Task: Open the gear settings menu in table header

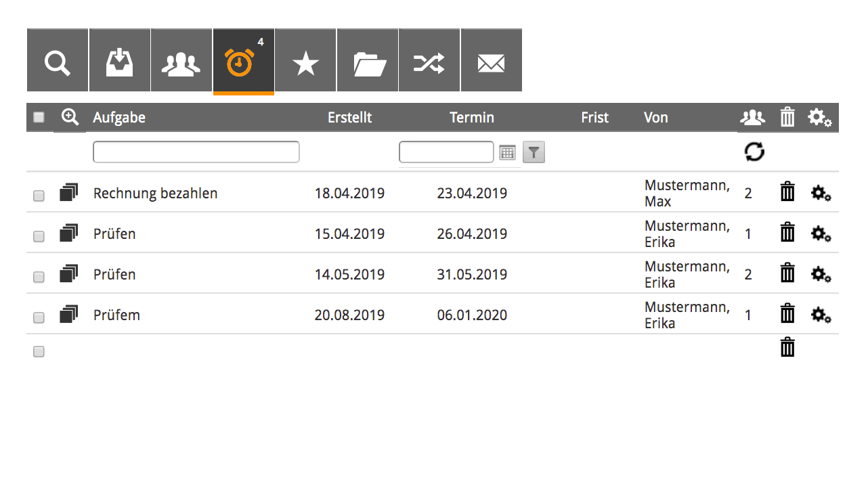Action: click(820, 118)
